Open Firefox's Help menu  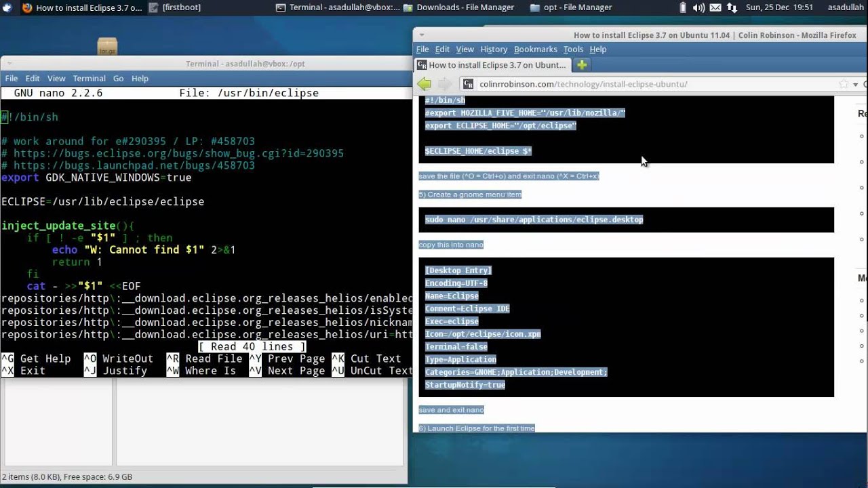click(597, 49)
